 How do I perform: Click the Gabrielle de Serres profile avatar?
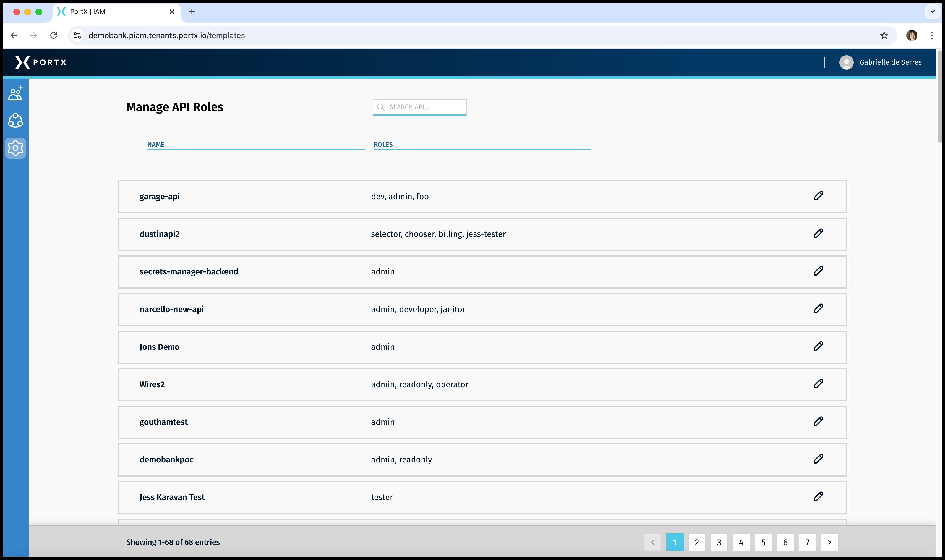tap(847, 62)
